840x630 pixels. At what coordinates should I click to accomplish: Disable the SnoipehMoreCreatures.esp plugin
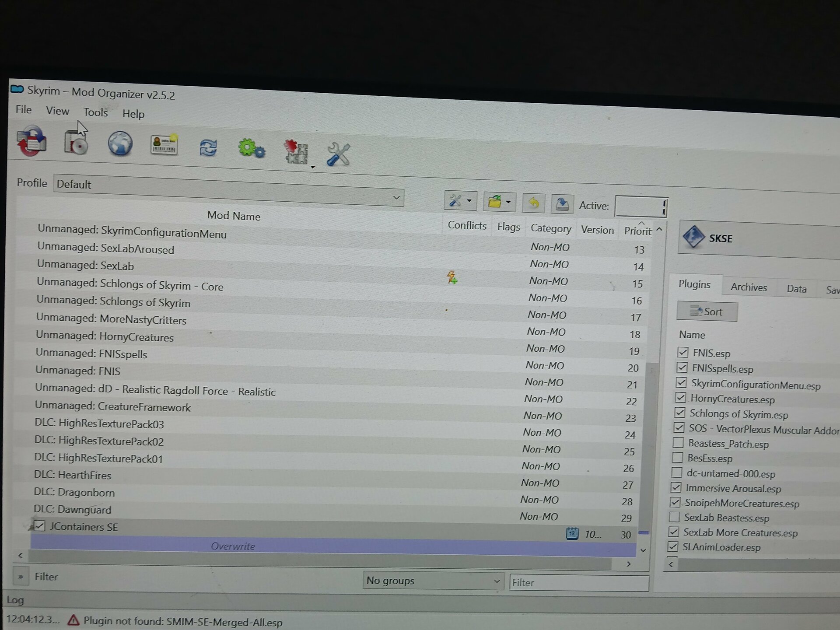(x=675, y=502)
